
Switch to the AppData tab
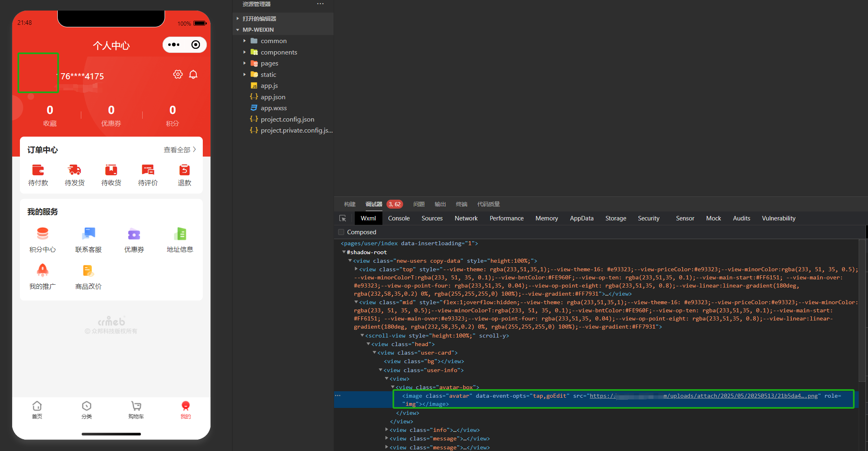click(582, 218)
